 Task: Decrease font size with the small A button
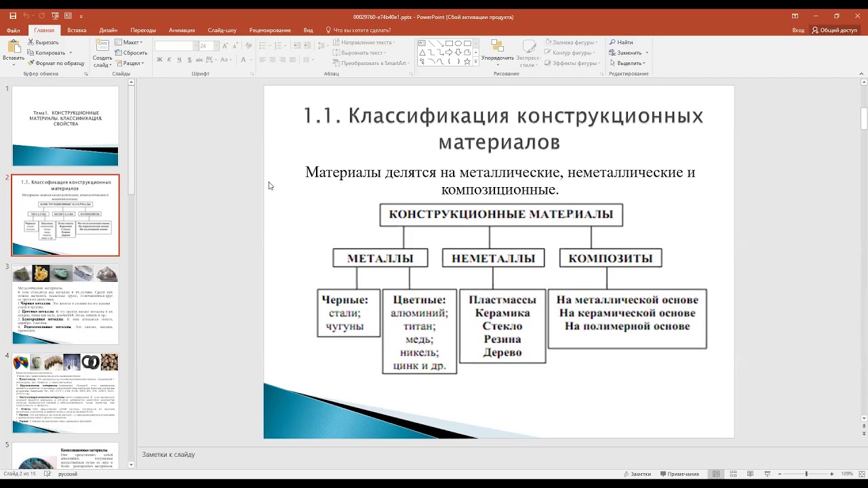pos(235,46)
